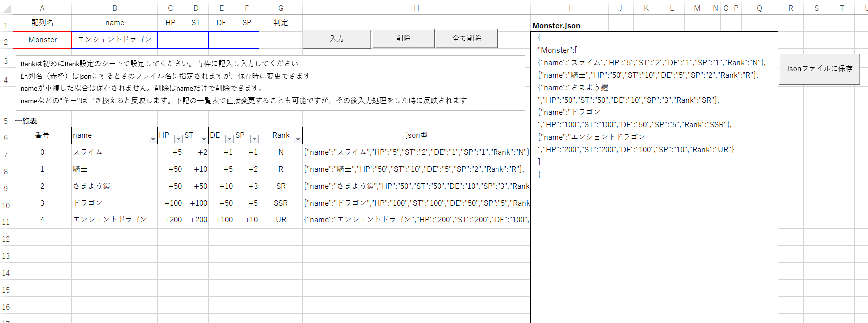This screenshot has height=323, width=868.
Task: Click the スライム name cell
Action: pos(115,152)
